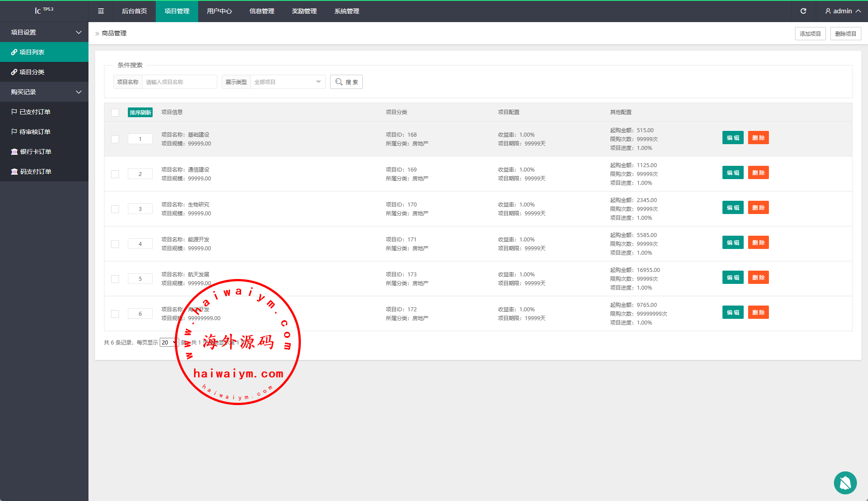Click the link icon beside 项目列表

(14, 52)
